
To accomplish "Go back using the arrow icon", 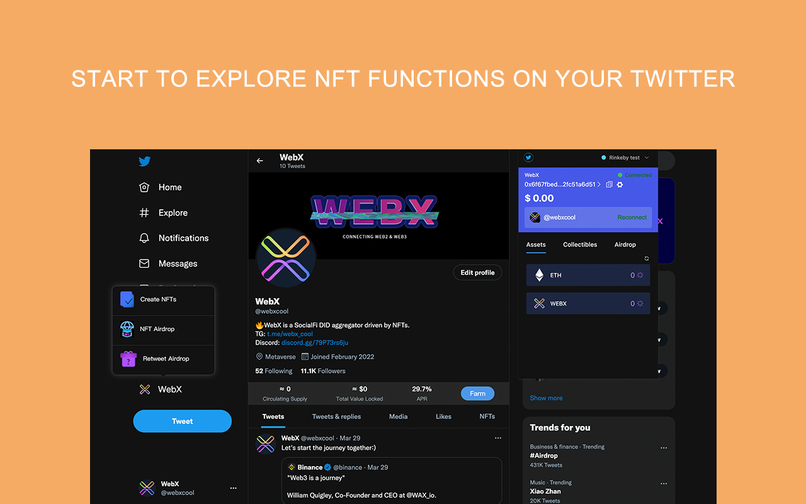I will coord(260,161).
